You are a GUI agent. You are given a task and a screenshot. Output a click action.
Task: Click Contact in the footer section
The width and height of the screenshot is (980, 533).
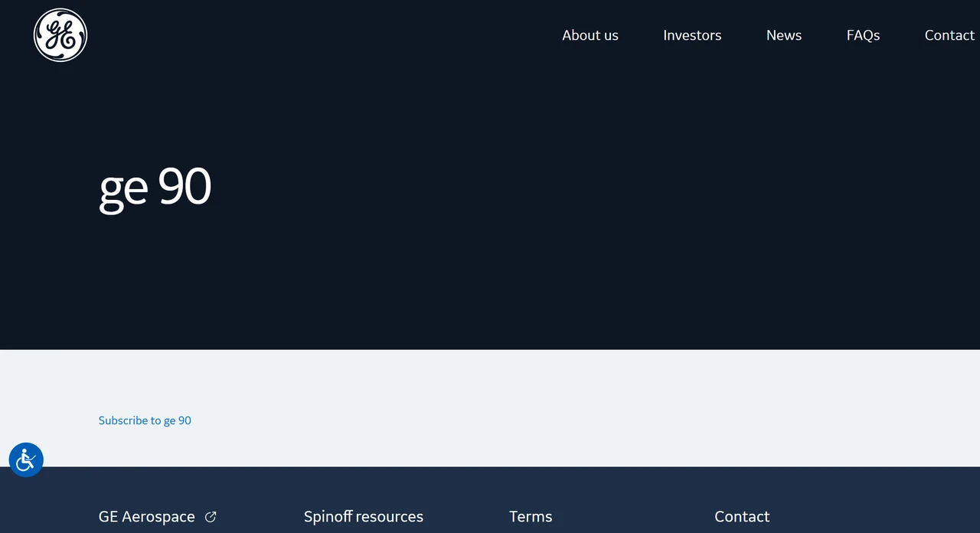(742, 516)
